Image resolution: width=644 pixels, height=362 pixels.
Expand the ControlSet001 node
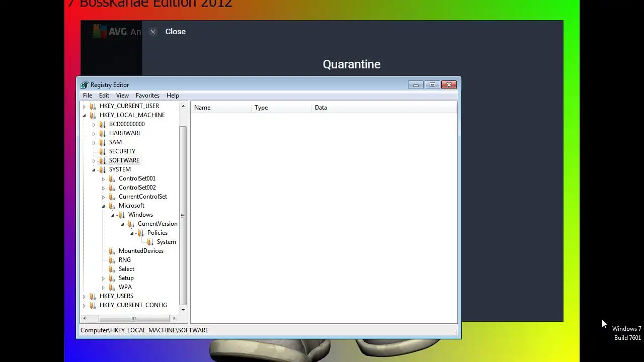(104, 178)
